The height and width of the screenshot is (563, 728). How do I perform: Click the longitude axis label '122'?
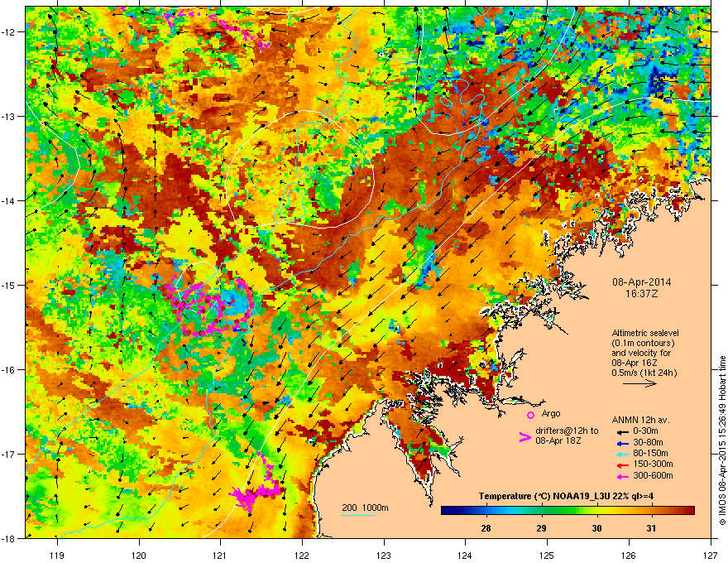(302, 555)
